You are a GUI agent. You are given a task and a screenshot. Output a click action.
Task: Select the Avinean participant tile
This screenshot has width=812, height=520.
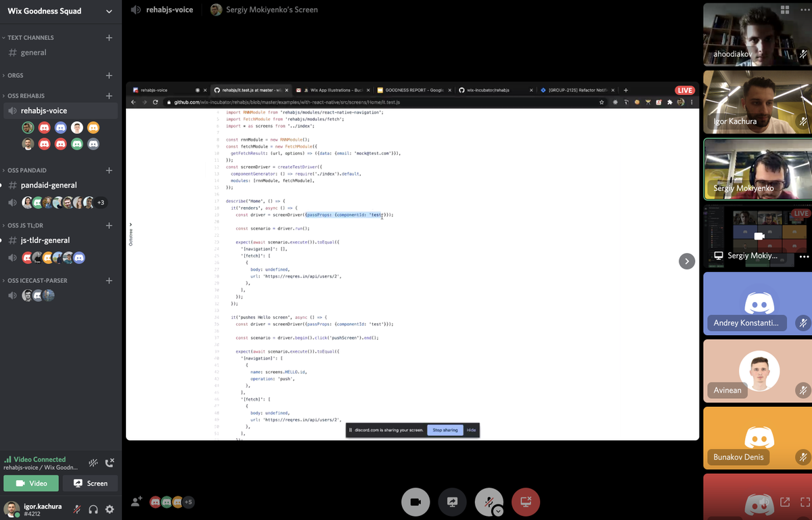pyautogui.click(x=757, y=371)
